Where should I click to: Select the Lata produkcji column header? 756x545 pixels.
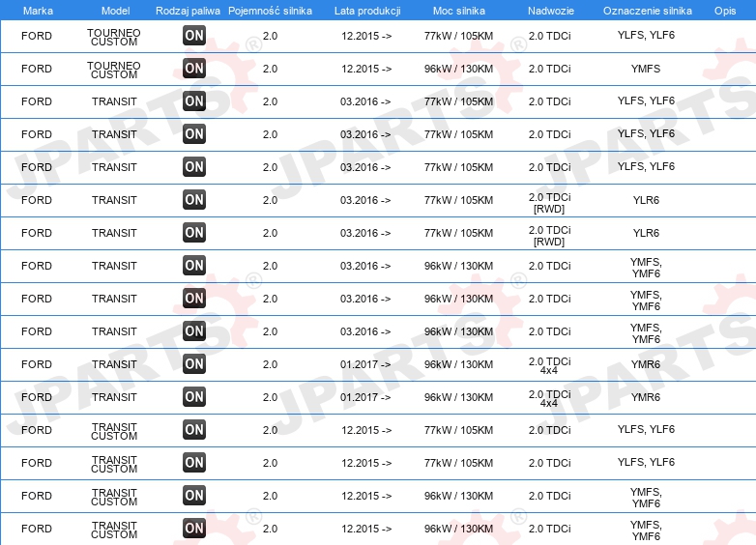coord(367,11)
